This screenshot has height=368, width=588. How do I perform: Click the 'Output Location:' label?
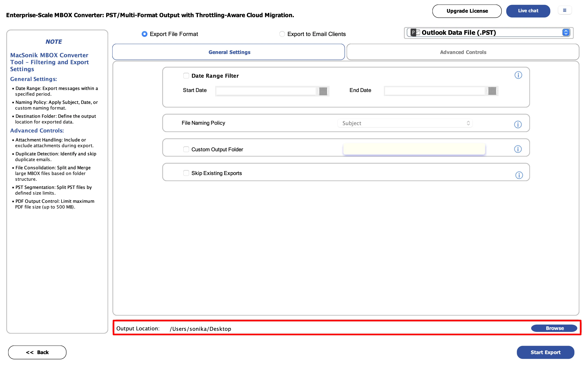pyautogui.click(x=138, y=328)
